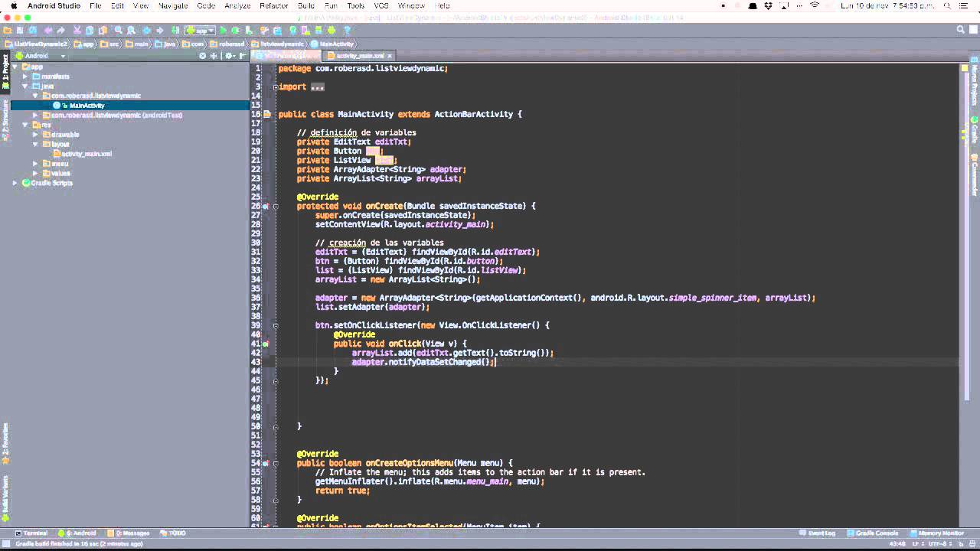Click the Attach debugger icon
The image size is (980, 551).
(x=249, y=31)
